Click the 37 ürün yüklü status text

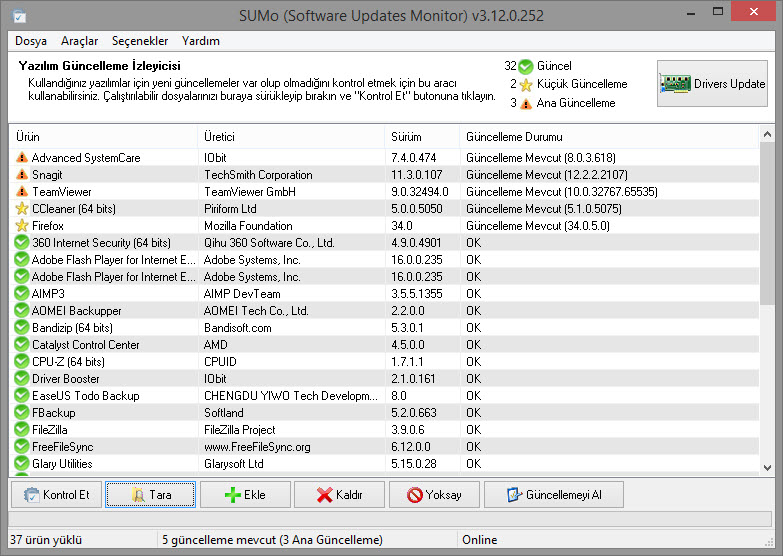coord(46,540)
